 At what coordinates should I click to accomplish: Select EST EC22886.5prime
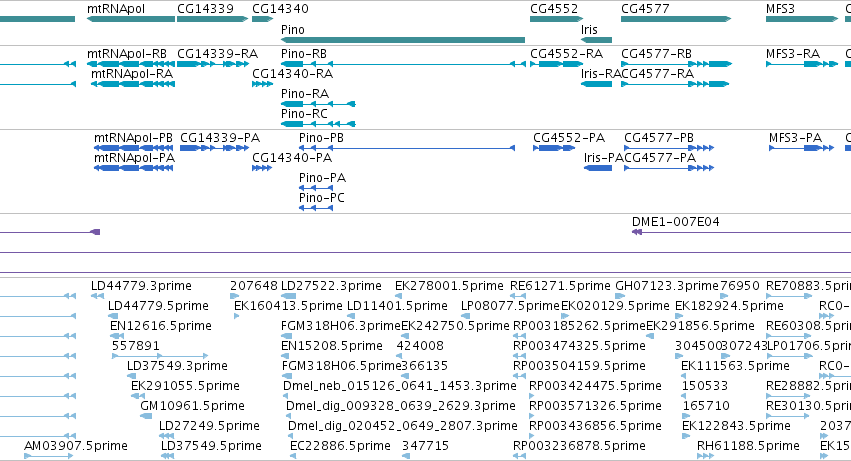[293, 456]
